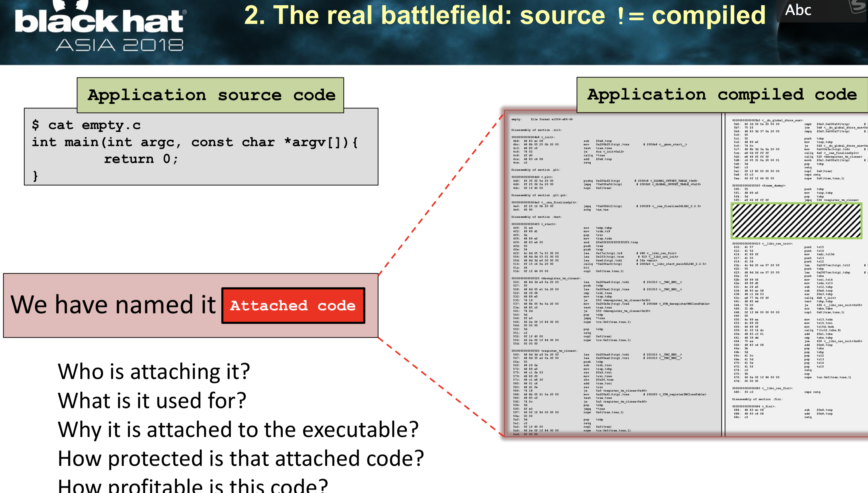Click 'How protected is that attached code?'
This screenshot has width=868, height=493.
coord(241,458)
